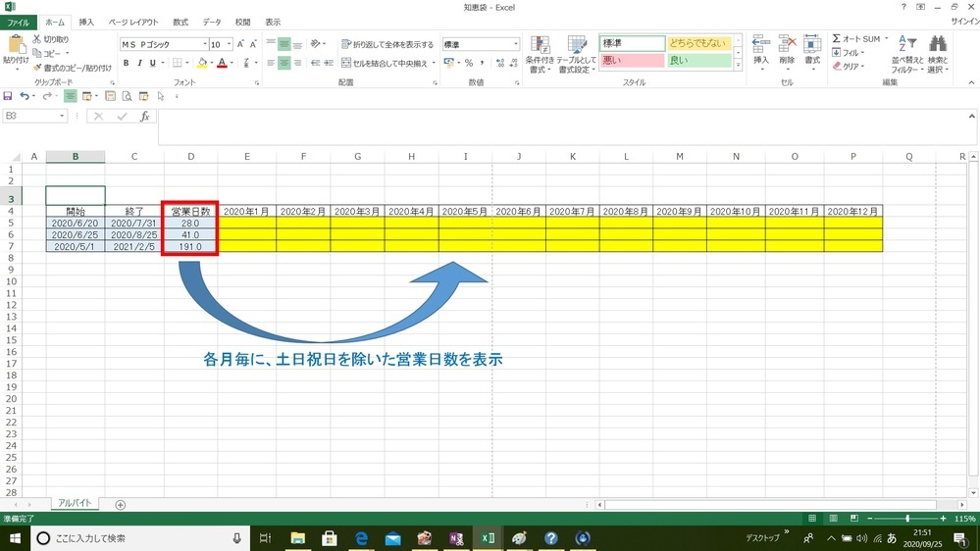Toggle Middle Align in ribbon

[x=284, y=44]
